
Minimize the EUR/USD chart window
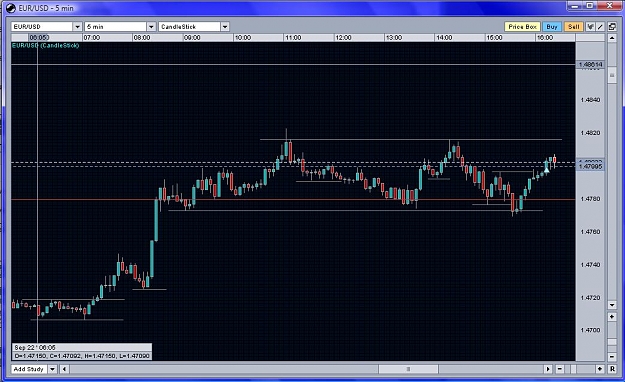(x=575, y=6)
